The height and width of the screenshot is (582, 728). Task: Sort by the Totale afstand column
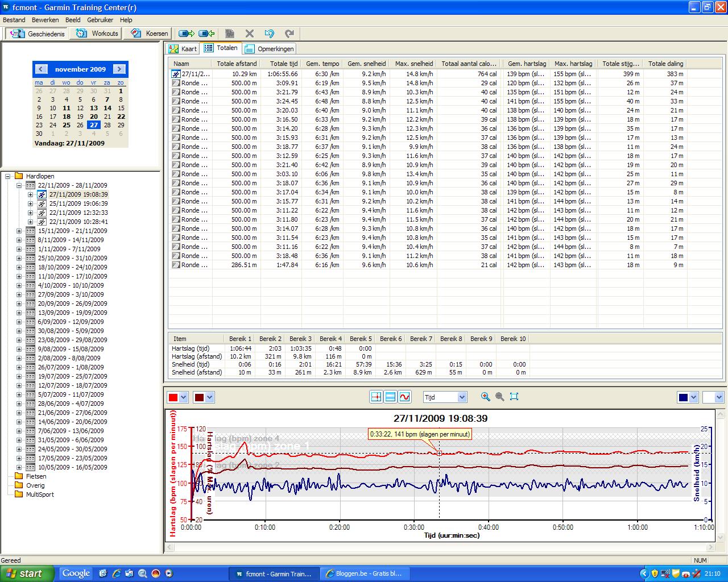pyautogui.click(x=236, y=64)
